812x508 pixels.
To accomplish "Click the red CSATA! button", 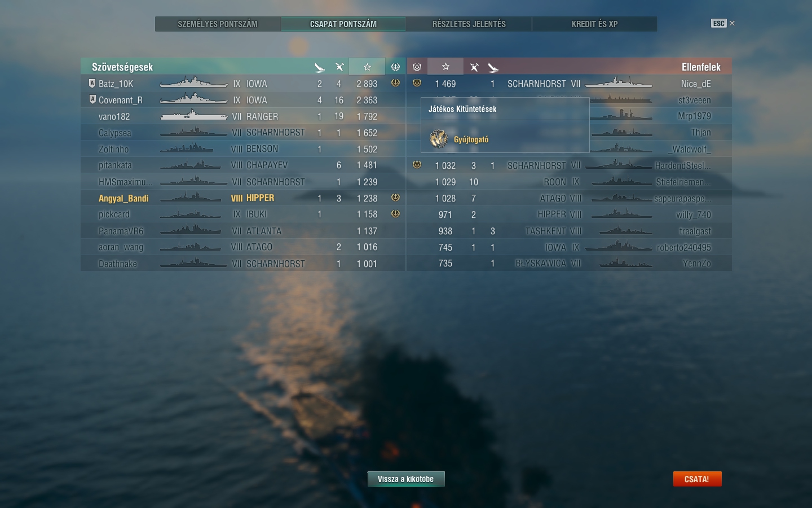I will [x=697, y=479].
